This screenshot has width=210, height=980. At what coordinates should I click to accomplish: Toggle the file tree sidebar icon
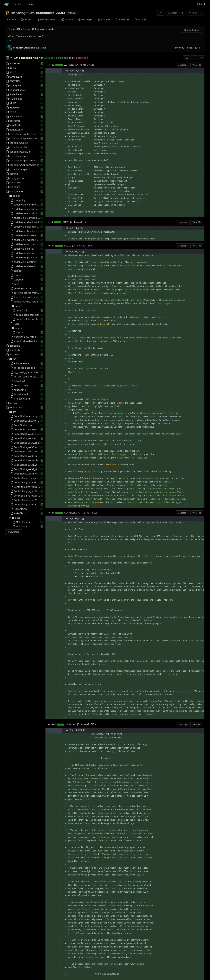click(x=7, y=58)
